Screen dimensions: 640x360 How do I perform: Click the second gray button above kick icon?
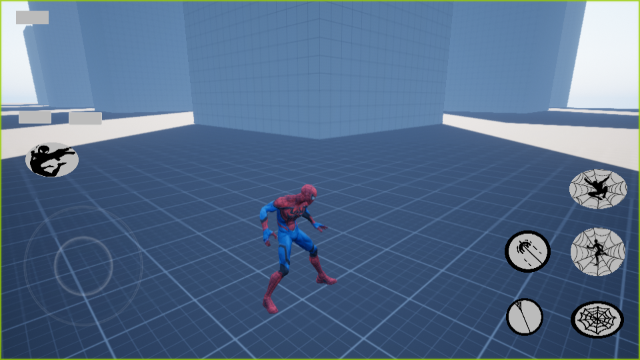(x=85, y=118)
